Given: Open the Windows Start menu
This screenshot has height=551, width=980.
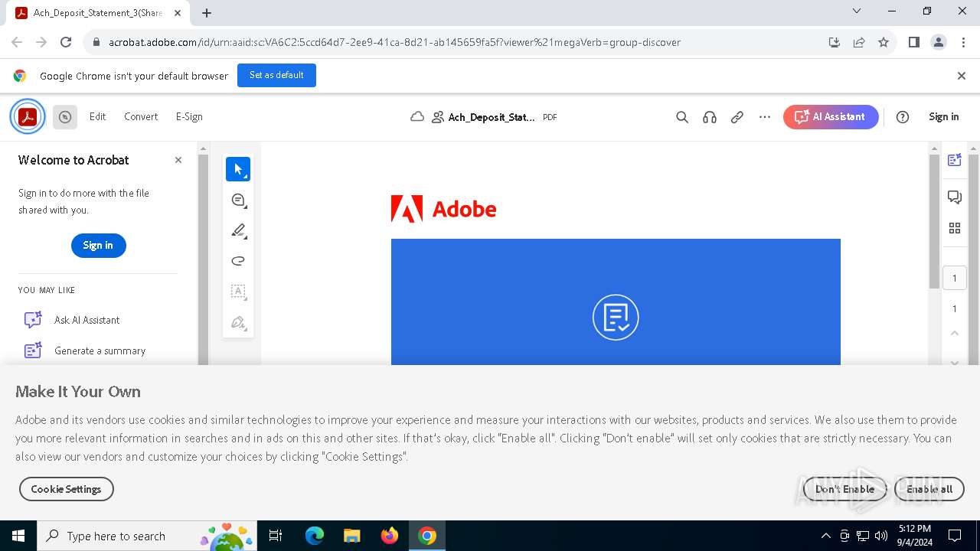Looking at the screenshot, I should 18,536.
